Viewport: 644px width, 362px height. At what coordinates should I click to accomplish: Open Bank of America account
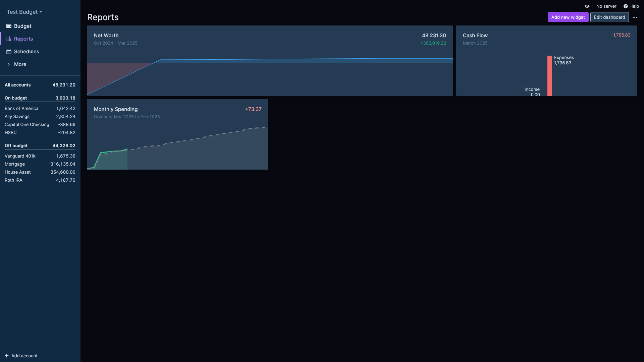pyautogui.click(x=40, y=109)
